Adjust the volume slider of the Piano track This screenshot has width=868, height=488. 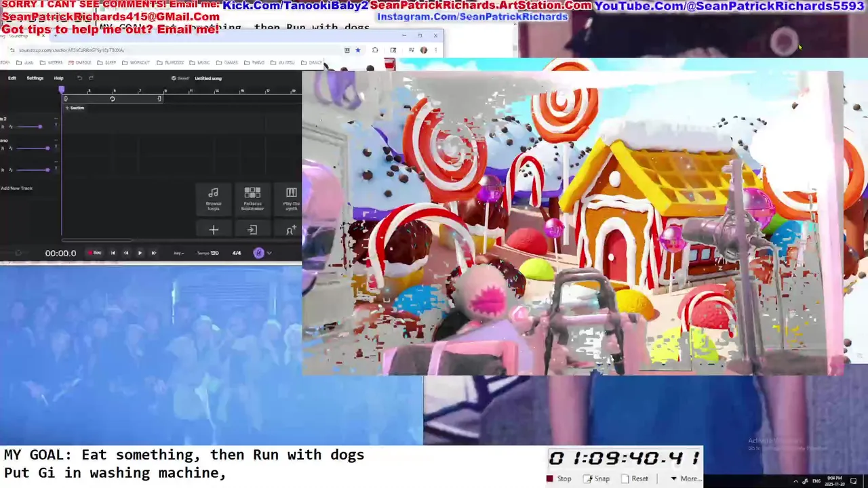click(33, 148)
